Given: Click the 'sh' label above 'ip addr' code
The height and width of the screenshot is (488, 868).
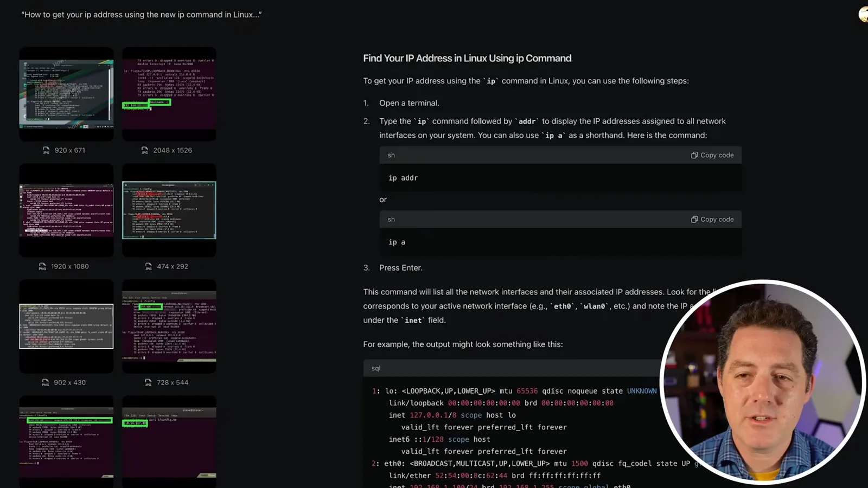Looking at the screenshot, I should [391, 155].
